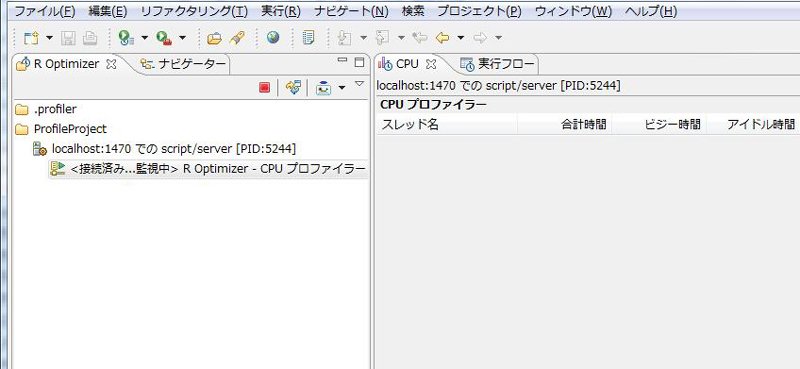Expand the Next Annotation dropdown arrow

click(x=363, y=38)
